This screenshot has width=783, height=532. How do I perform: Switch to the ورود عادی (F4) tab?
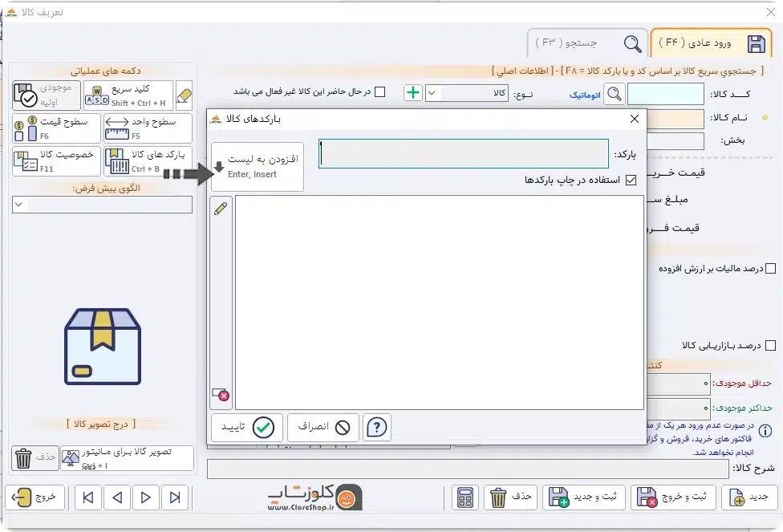point(711,43)
